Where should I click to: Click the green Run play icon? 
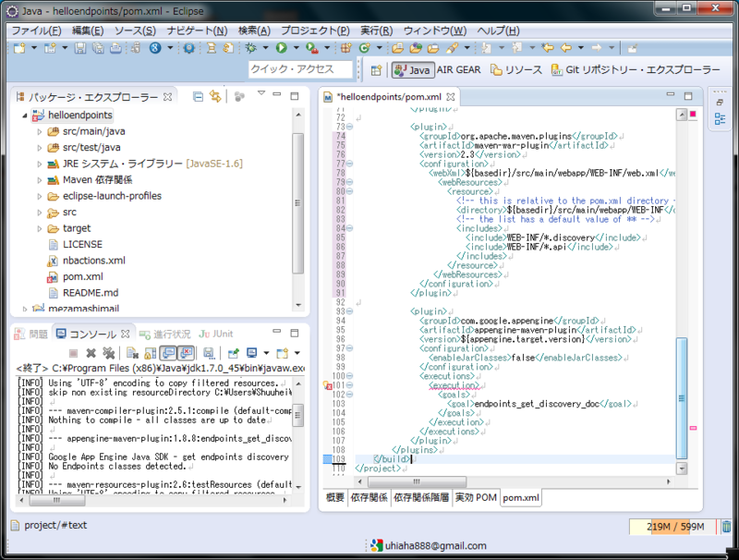coord(282,48)
